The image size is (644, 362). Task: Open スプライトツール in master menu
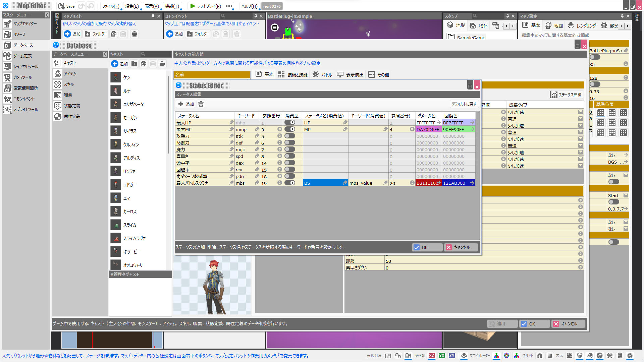coord(25,110)
